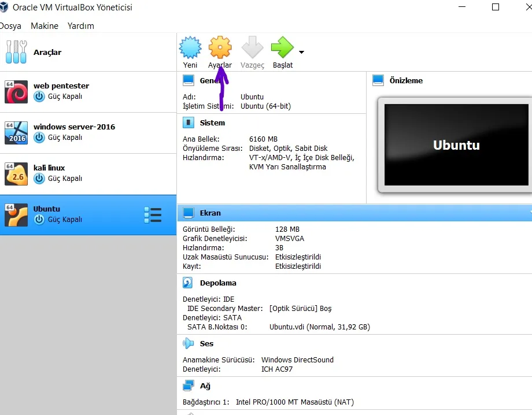Click Disket, Optik, Sabit Disk boot order
The height and width of the screenshot is (415, 532).
[x=289, y=148]
